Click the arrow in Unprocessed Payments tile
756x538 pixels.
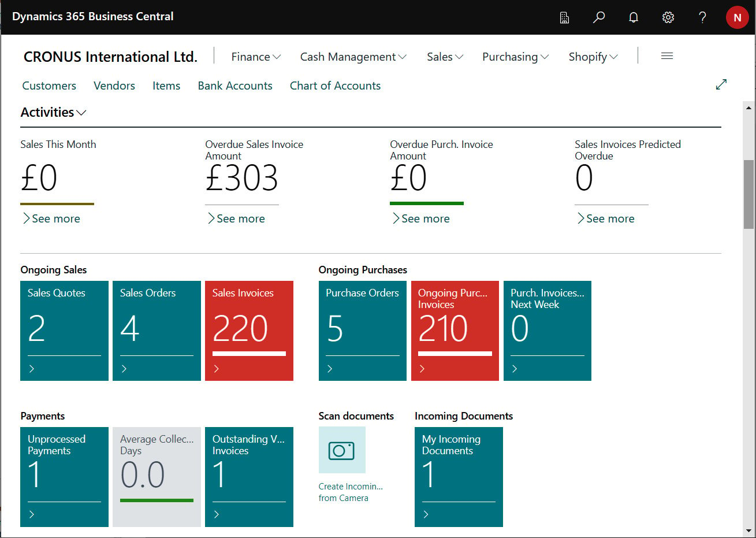tap(32, 514)
